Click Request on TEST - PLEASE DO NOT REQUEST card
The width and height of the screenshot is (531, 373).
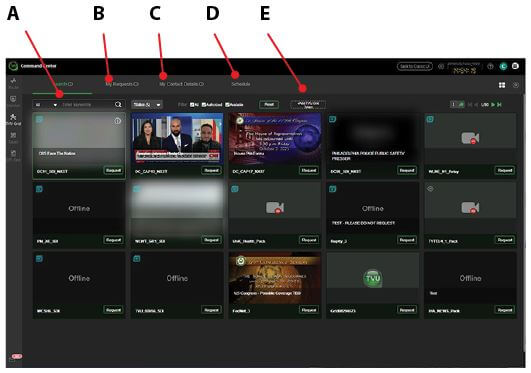pos(407,240)
